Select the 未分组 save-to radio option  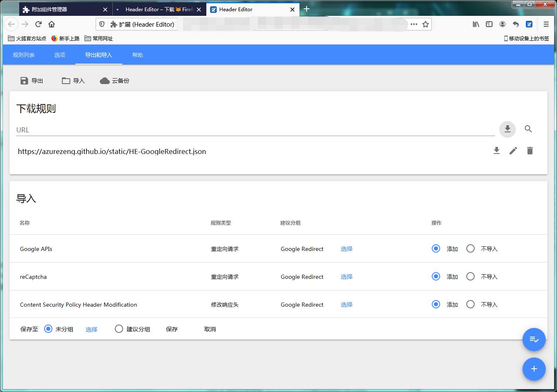click(48, 329)
